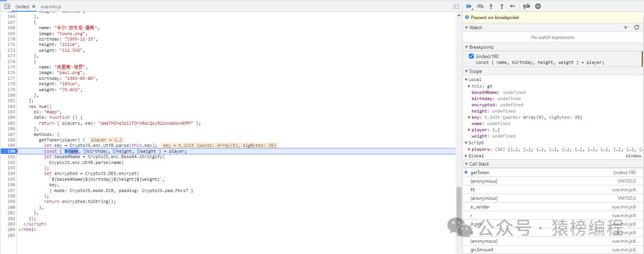
Task: Uncheck the (index):190 breakpoint checkbox
Action: point(472,56)
